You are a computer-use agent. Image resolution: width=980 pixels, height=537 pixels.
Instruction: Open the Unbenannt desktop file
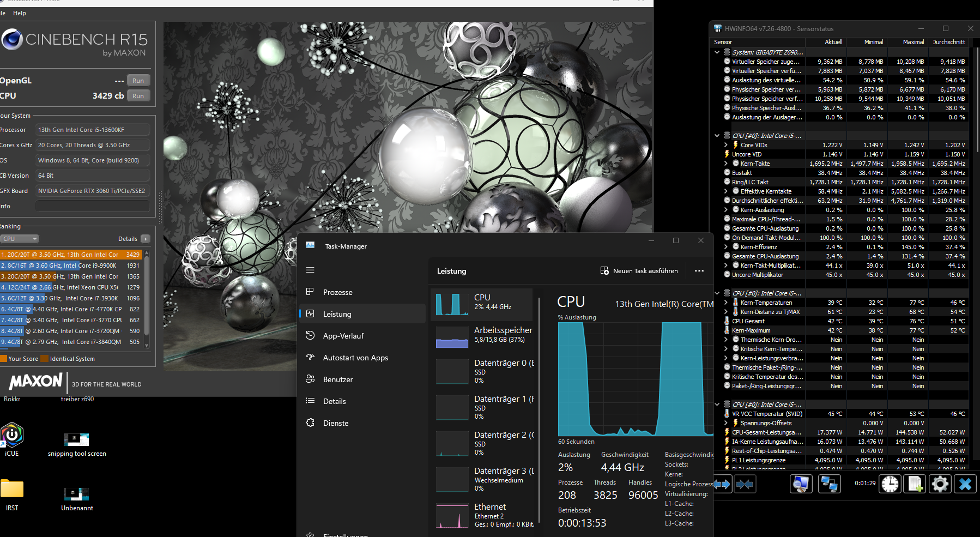tap(77, 499)
